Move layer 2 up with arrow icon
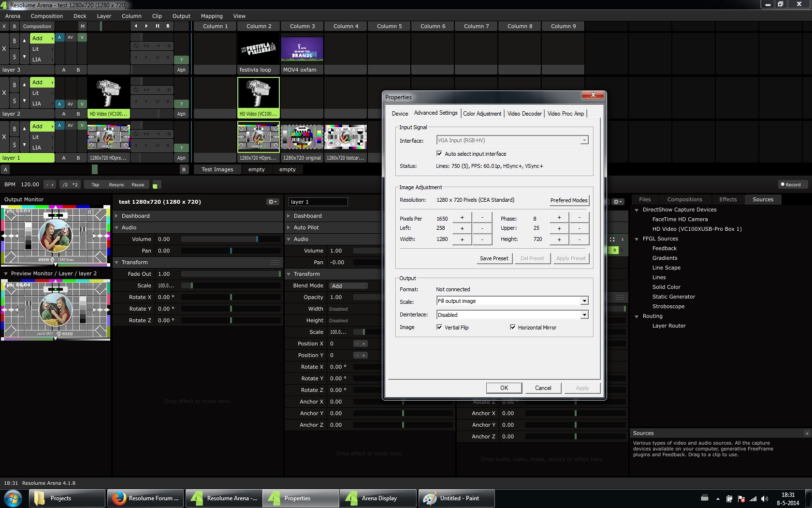The width and height of the screenshot is (812, 508). (24, 85)
